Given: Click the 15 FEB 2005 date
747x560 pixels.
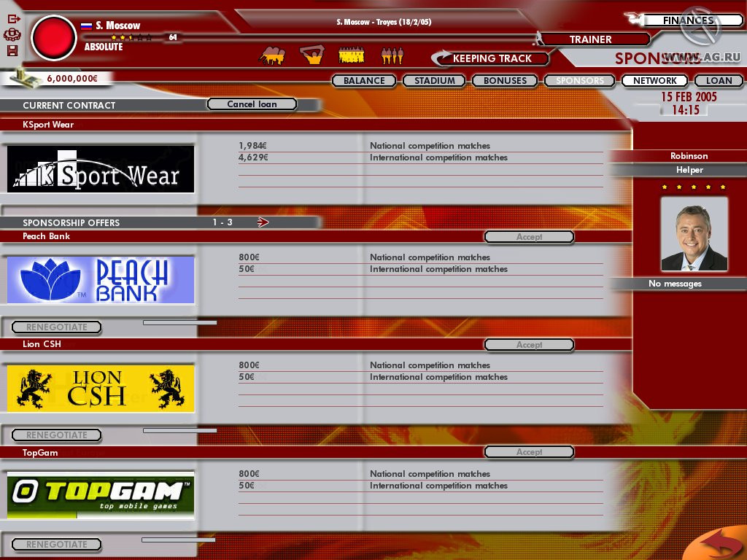Looking at the screenshot, I should click(689, 97).
